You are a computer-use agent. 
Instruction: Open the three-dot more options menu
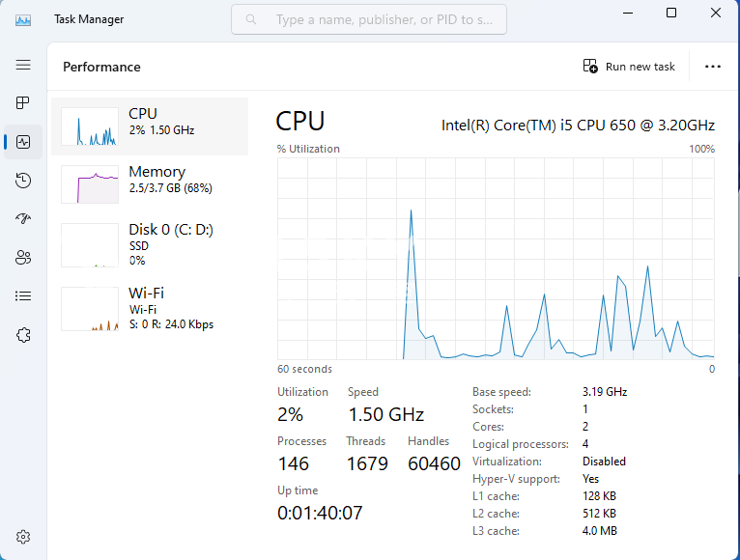point(713,67)
